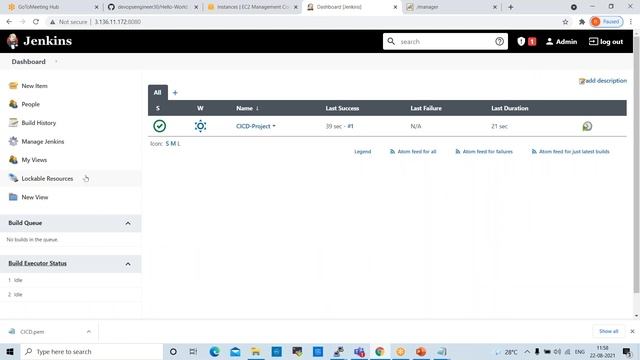This screenshot has width=640, height=360.
Task: Open CICD-Project dropdown arrow menu
Action: click(x=274, y=126)
